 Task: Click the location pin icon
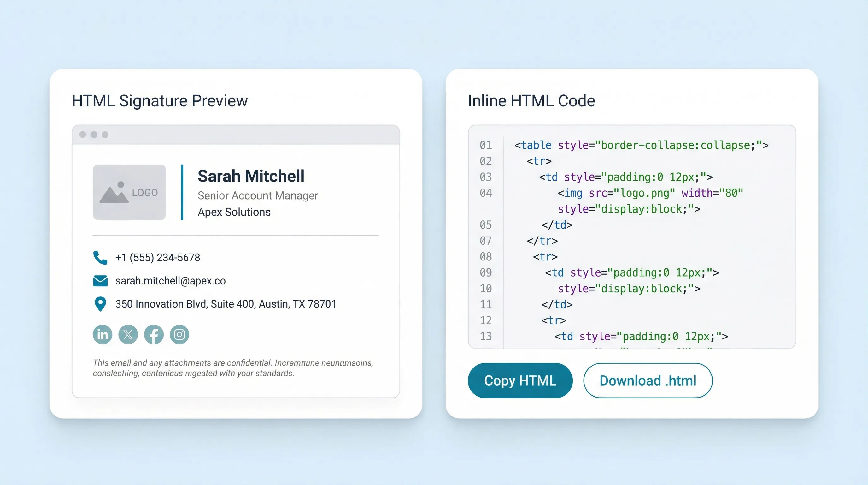click(x=100, y=303)
